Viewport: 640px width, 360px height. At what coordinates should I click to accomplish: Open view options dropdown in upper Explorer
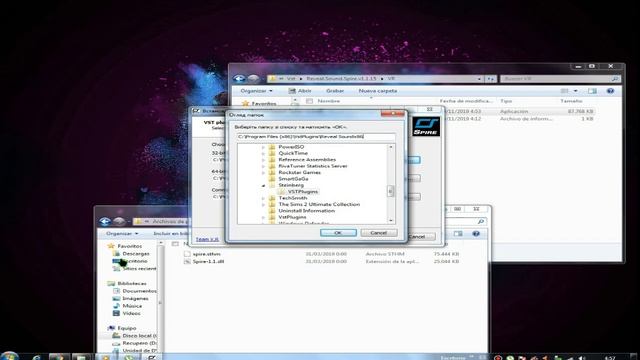[x=576, y=91]
